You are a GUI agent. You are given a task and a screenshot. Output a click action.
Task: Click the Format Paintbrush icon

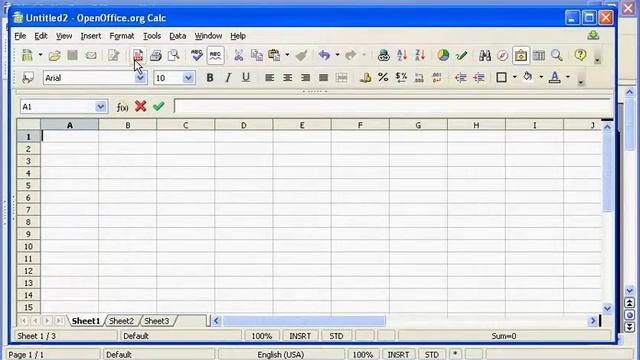click(x=302, y=55)
